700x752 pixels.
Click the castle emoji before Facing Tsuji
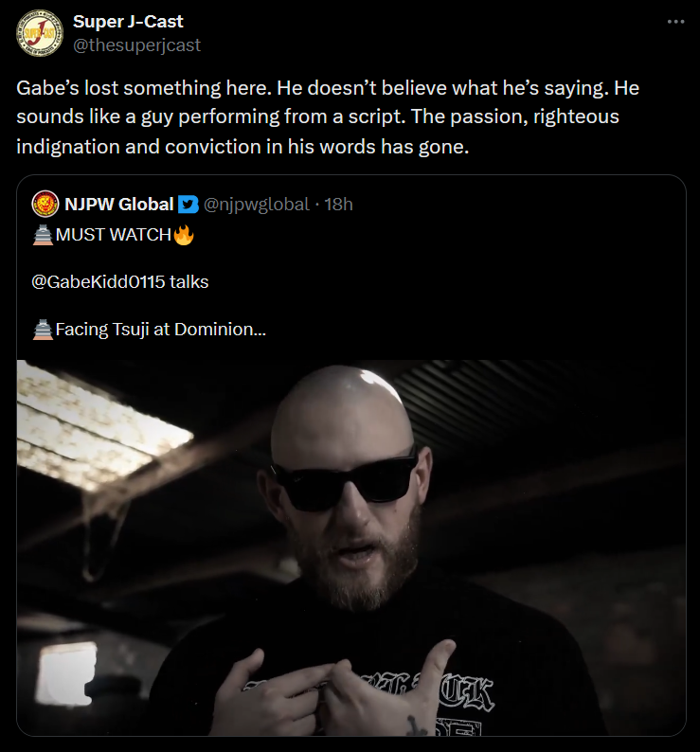point(43,330)
